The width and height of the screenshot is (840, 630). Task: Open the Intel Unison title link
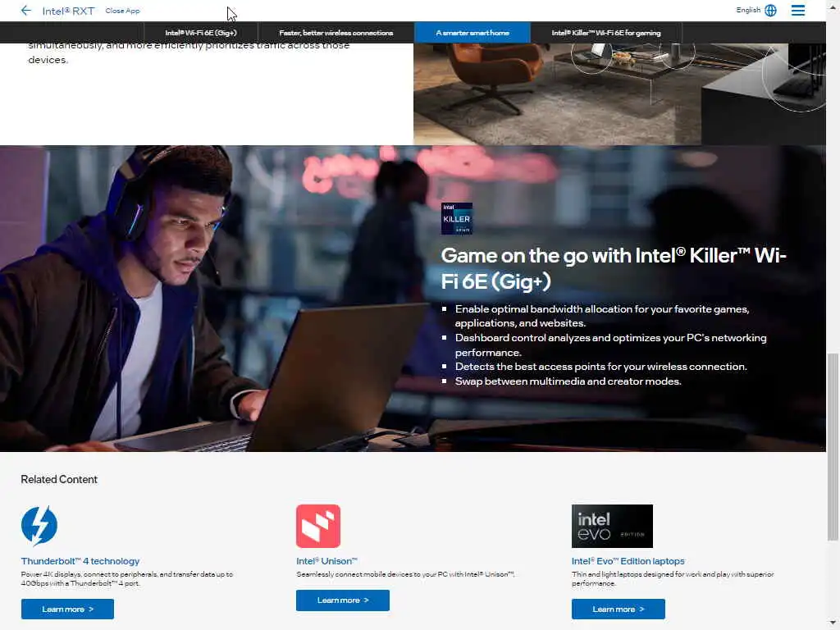pos(326,561)
